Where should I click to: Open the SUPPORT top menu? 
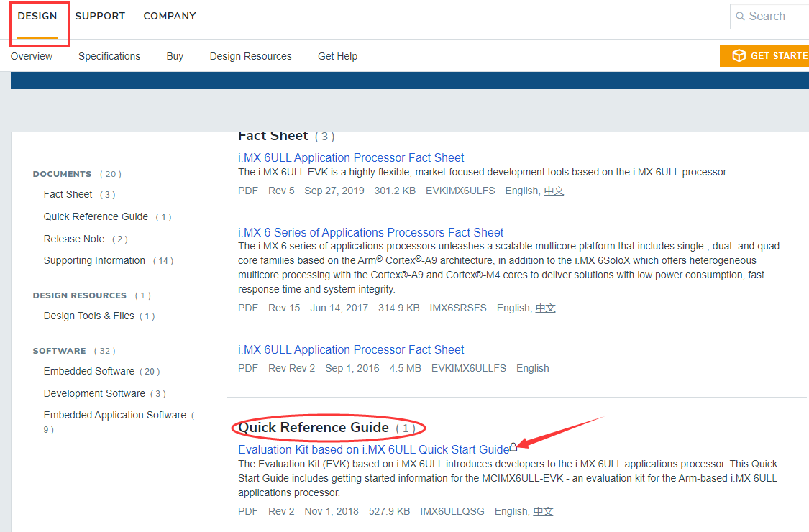[100, 16]
